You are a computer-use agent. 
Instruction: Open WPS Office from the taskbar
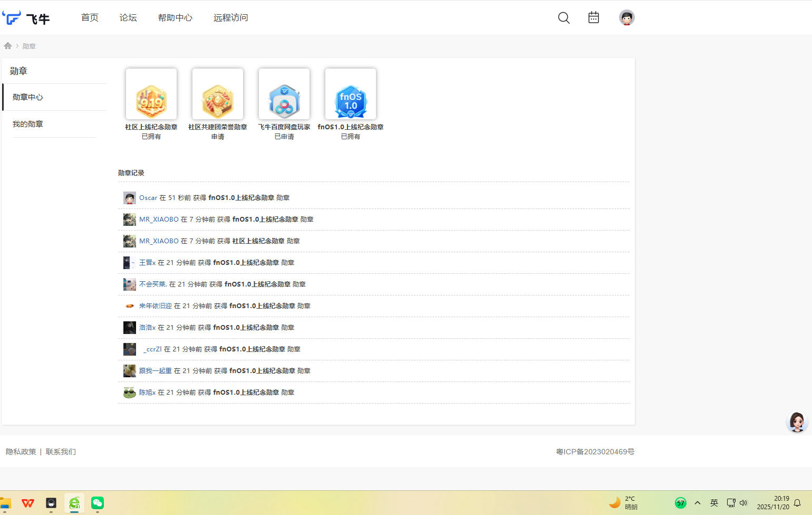coord(28,503)
